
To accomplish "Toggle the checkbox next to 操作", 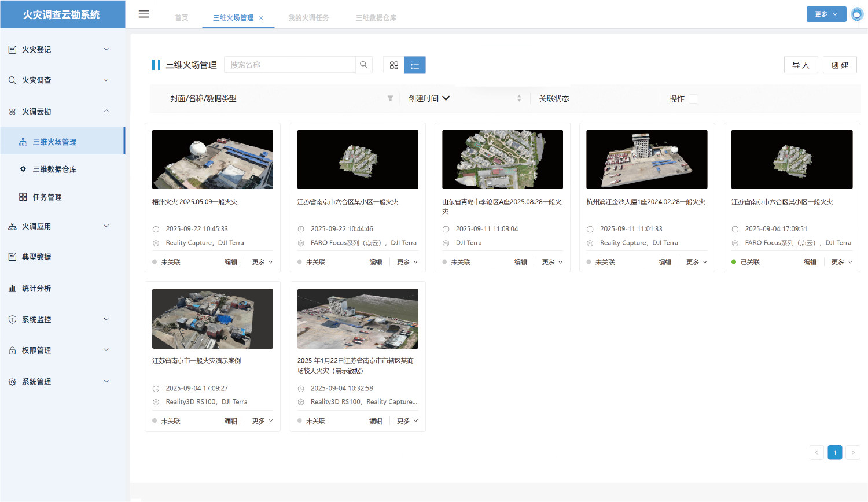I will [693, 99].
